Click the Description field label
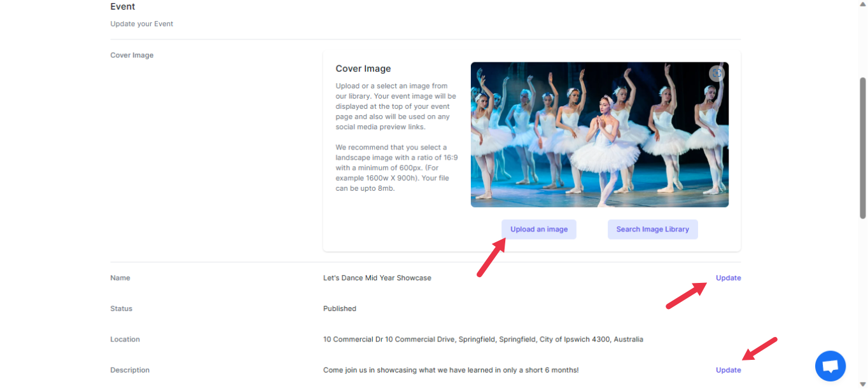The width and height of the screenshot is (868, 391). 130,370
